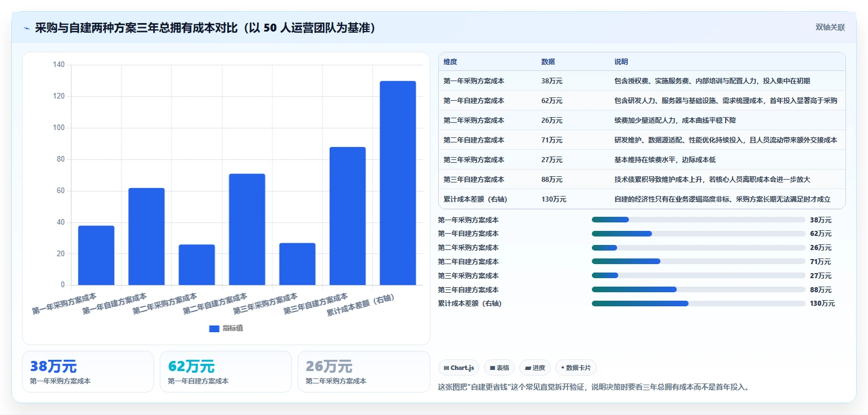Click the 27万元 value in the table
868x415 pixels.
tap(552, 160)
